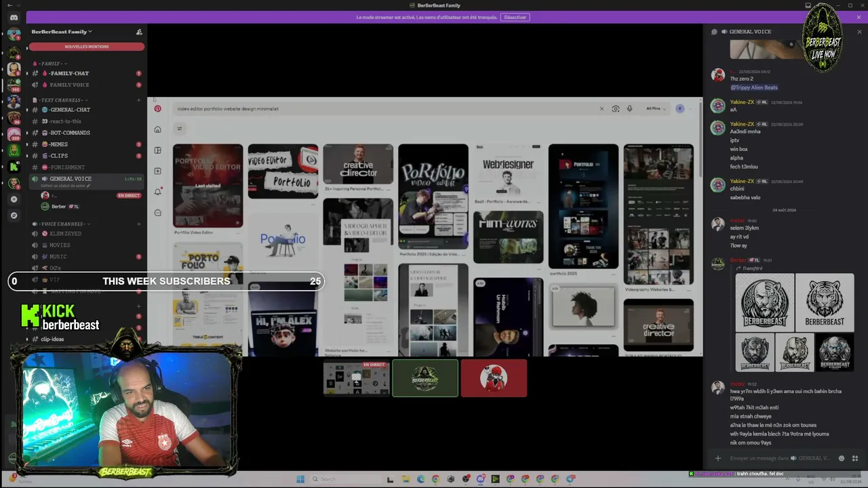
Task: Open Microsoft Edge from the taskbar
Action: pos(420,479)
